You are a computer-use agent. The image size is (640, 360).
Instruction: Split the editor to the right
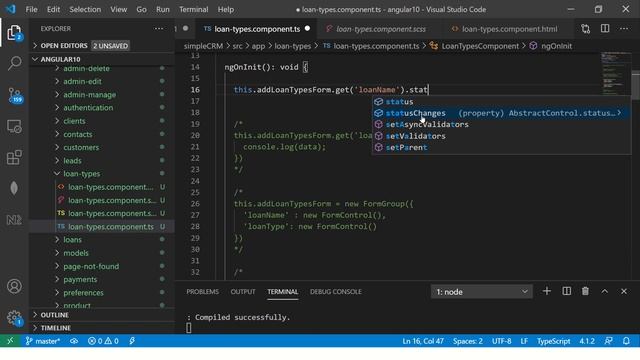tap(605, 29)
